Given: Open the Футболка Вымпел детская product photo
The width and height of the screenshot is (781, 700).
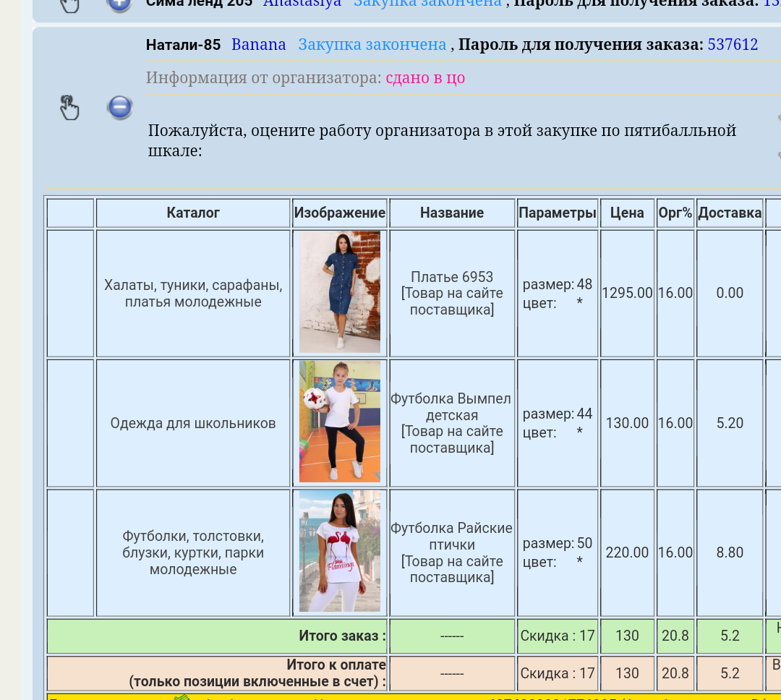Looking at the screenshot, I should point(339,422).
